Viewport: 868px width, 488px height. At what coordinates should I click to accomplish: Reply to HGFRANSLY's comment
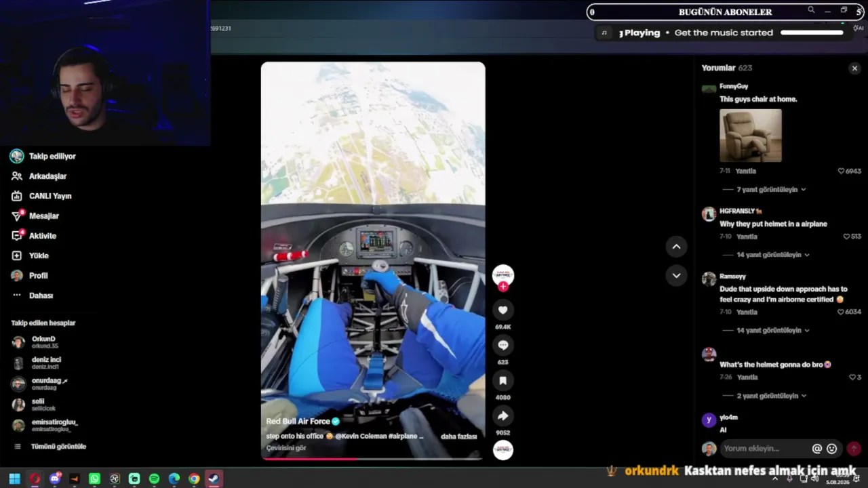(x=747, y=237)
